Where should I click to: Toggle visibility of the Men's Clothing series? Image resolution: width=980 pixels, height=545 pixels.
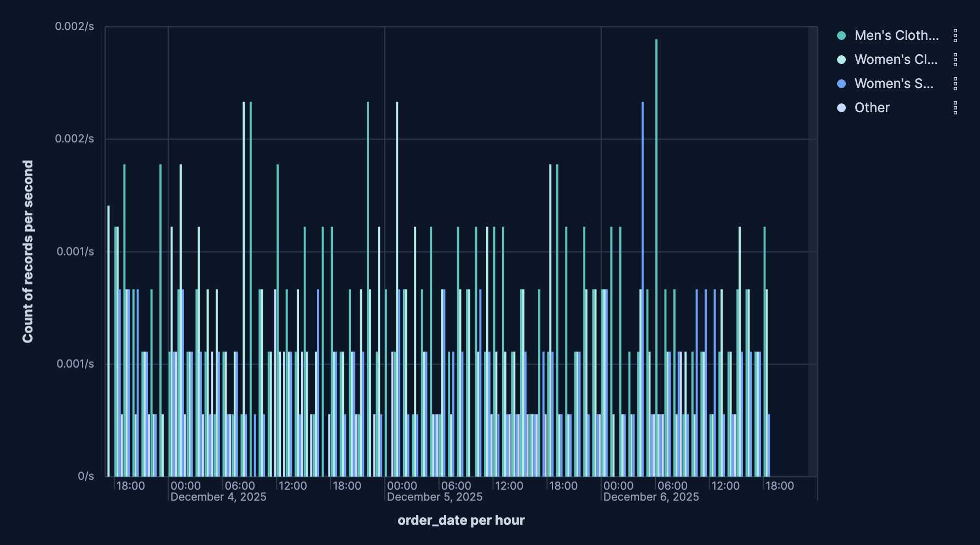pos(896,36)
